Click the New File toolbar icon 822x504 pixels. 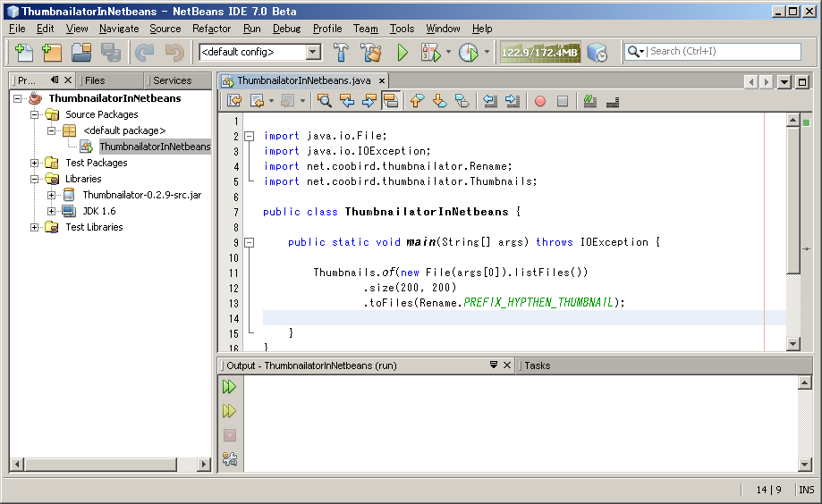(x=24, y=53)
